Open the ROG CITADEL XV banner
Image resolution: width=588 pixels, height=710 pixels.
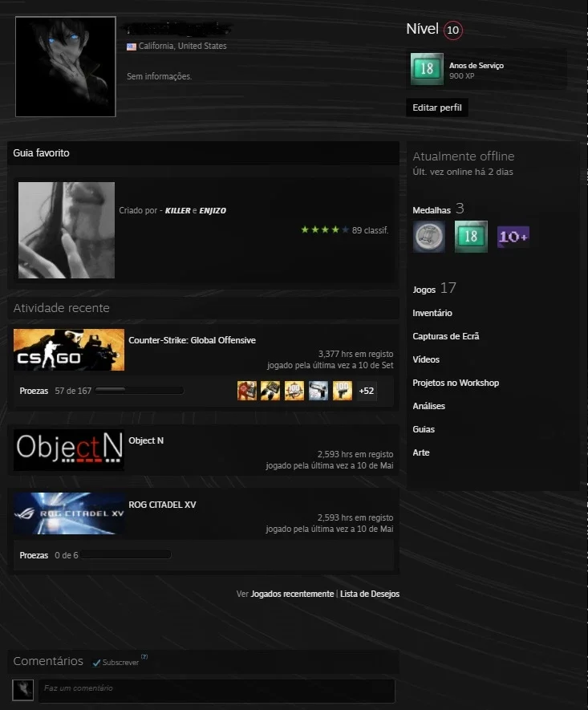[x=69, y=513]
